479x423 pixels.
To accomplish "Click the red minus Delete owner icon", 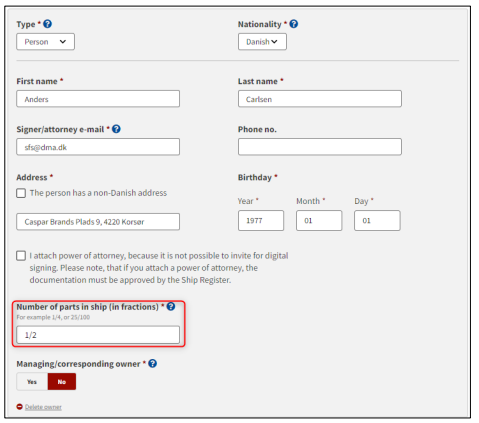I will click(x=20, y=407).
